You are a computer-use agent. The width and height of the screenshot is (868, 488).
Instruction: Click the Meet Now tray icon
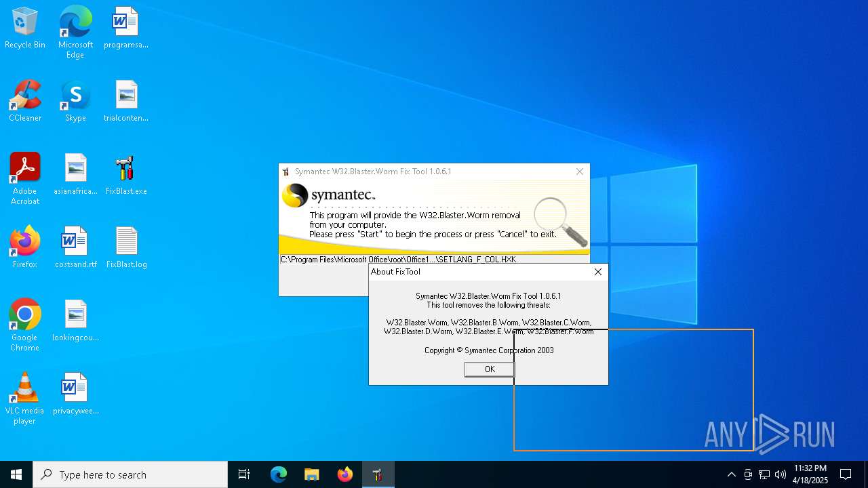coord(748,474)
